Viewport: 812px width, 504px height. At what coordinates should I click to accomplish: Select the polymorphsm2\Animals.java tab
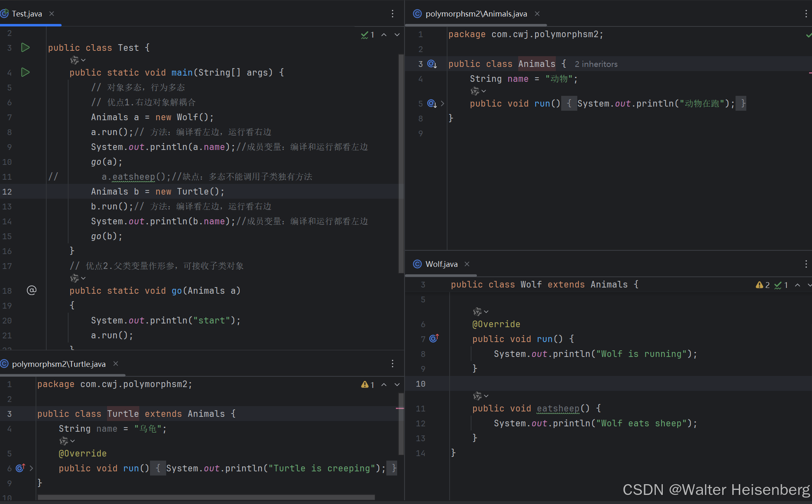[x=476, y=14]
